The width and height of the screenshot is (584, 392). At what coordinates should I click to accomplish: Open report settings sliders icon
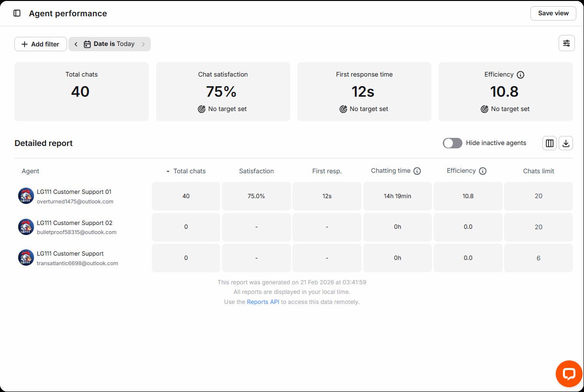[x=566, y=44]
